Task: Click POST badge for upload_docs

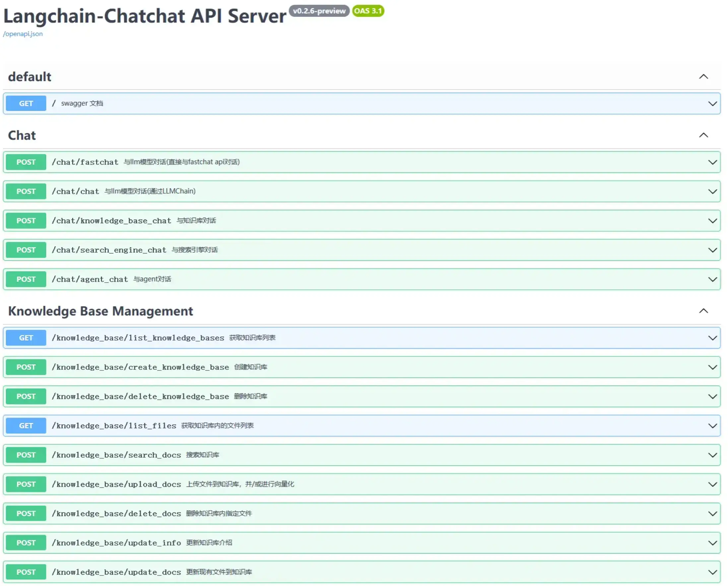Action: click(x=26, y=485)
